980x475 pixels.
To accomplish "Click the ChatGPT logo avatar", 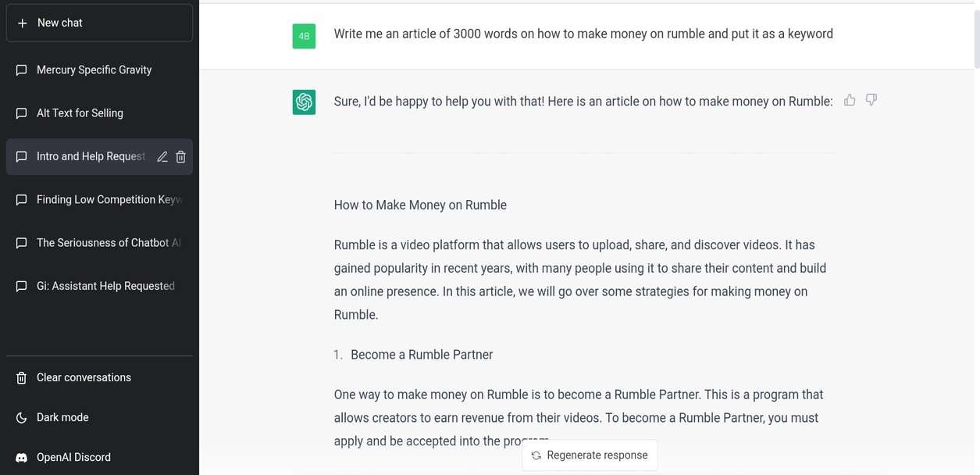I will 304,102.
